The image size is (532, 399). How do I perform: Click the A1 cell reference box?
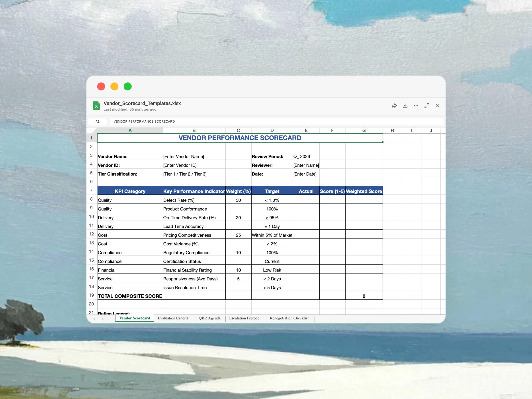[97, 121]
